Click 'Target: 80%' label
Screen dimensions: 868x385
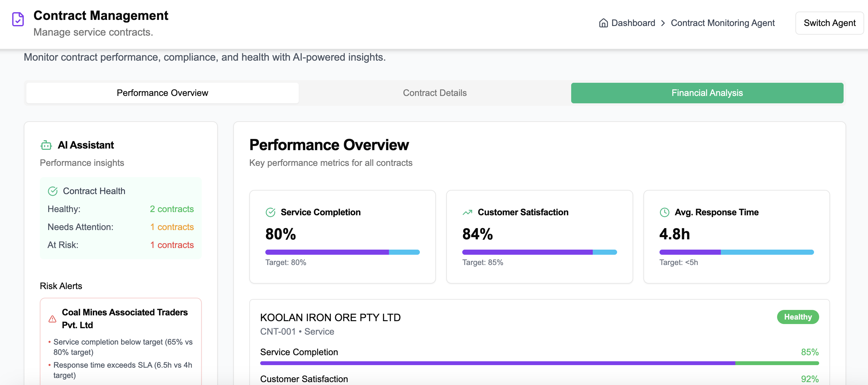pos(285,262)
